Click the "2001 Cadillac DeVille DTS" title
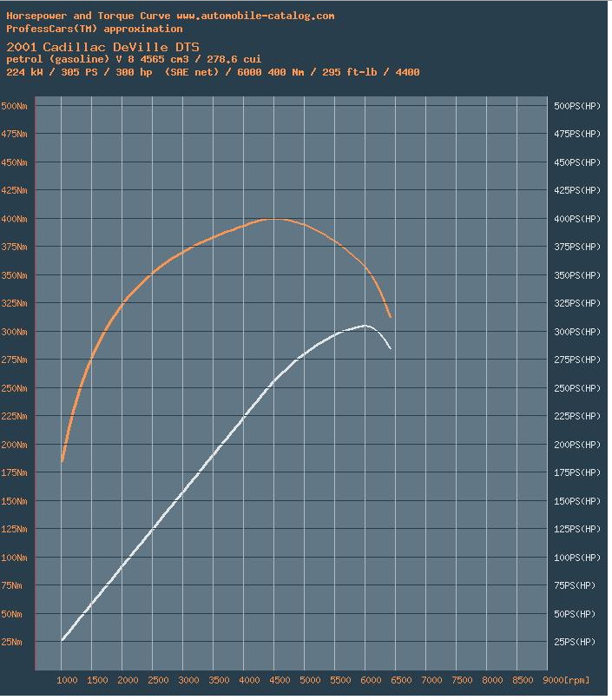612x700 pixels. click(x=102, y=46)
